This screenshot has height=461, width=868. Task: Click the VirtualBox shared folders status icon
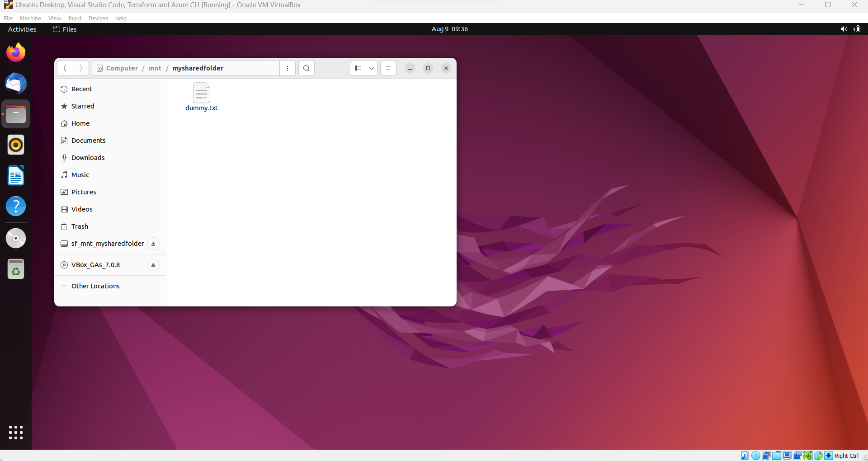(x=777, y=456)
